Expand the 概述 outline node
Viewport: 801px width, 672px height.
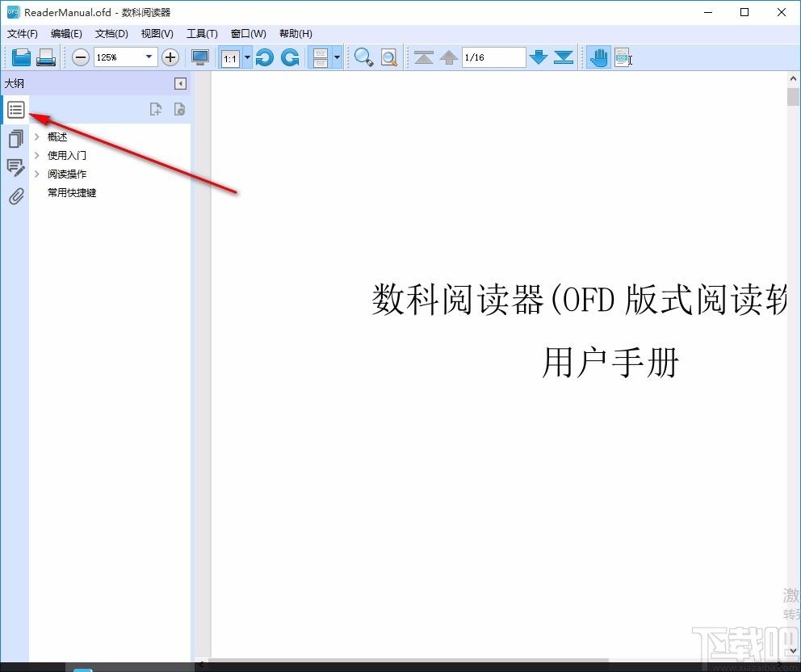[x=37, y=136]
